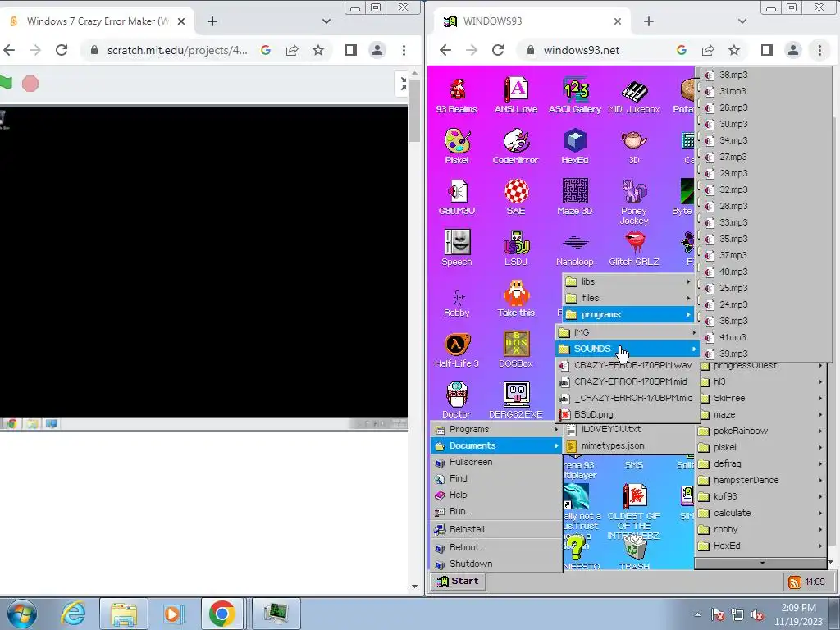Screen dimensions: 840x630
Task: Open the Windows 7 Start orb
Action: pos(22,614)
